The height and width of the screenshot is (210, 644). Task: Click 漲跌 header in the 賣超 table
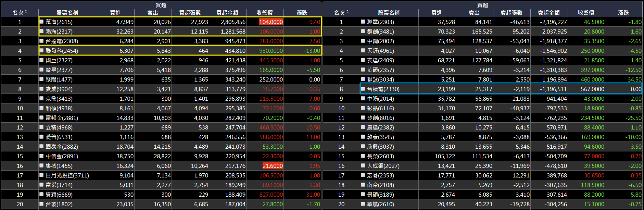pyautogui.click(x=623, y=13)
